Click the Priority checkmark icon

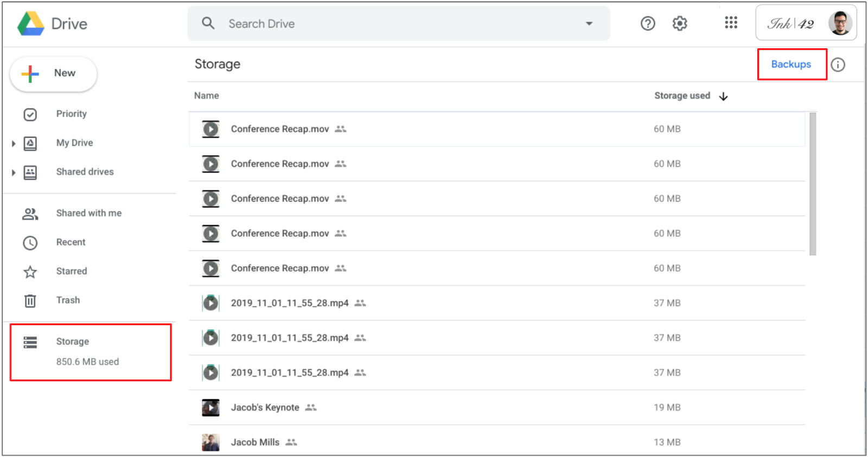pos(30,114)
